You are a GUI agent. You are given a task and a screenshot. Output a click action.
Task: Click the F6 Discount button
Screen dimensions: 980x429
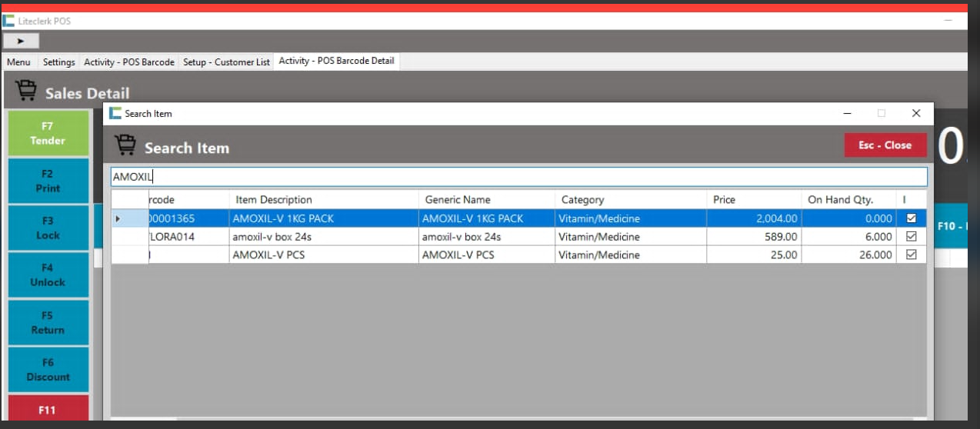click(x=48, y=370)
